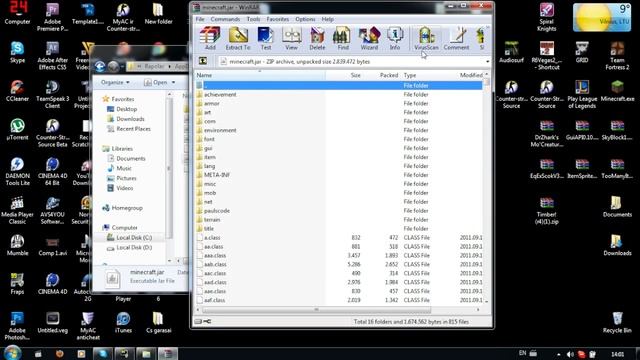Select the terrain folder row
Viewport: 640px width, 360px height.
tap(338, 220)
